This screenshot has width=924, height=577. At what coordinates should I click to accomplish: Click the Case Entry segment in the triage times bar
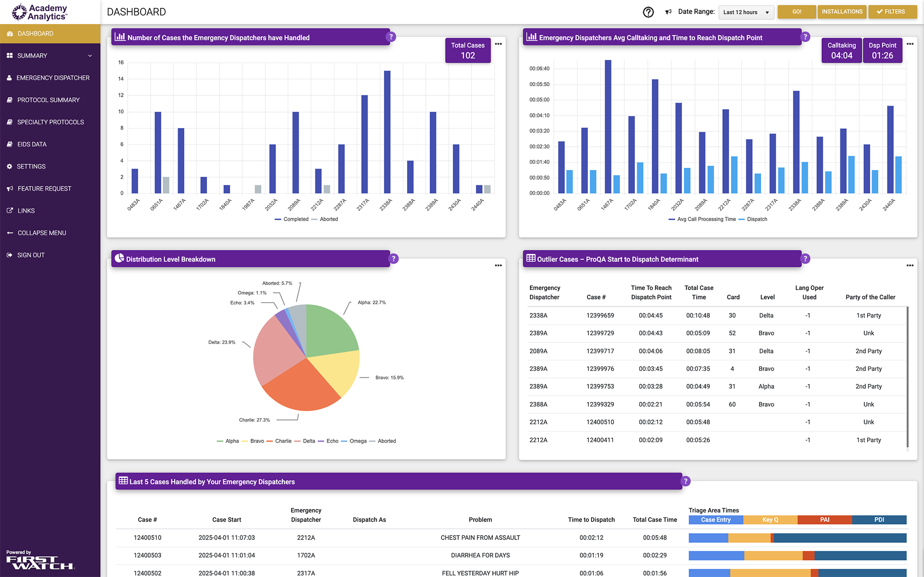(716, 520)
